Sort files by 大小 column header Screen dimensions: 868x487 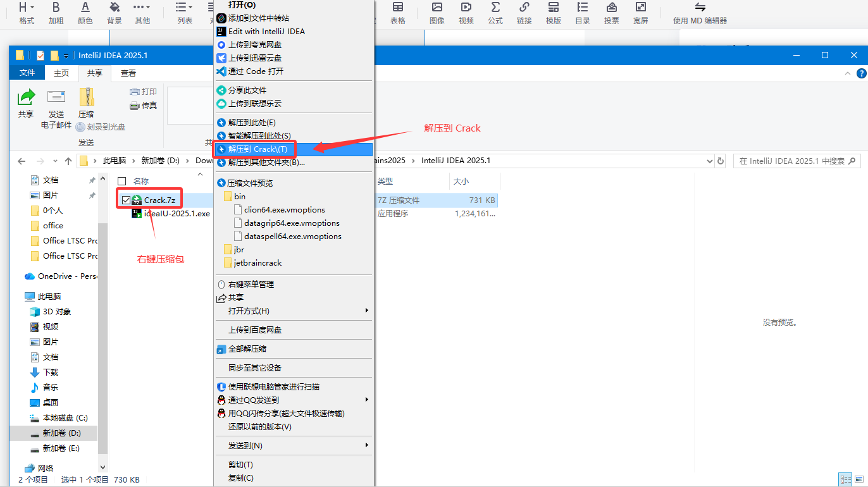coord(474,181)
